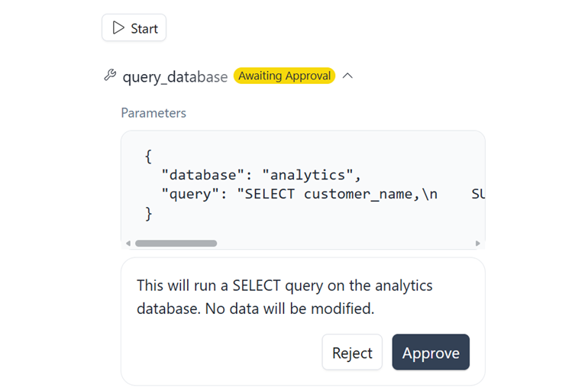Screen dimensions: 588x391
Task: Click the wrench icon next to query_database
Action: tap(110, 75)
